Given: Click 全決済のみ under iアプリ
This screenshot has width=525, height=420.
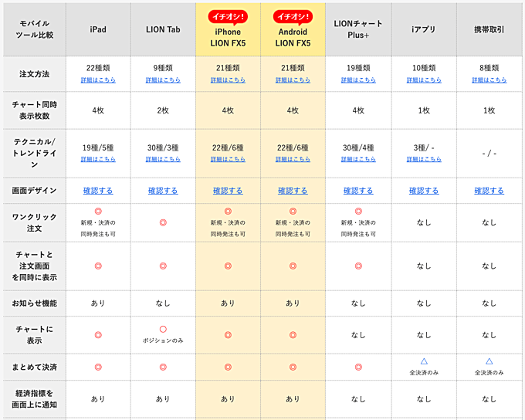Looking at the screenshot, I should click(x=424, y=372).
